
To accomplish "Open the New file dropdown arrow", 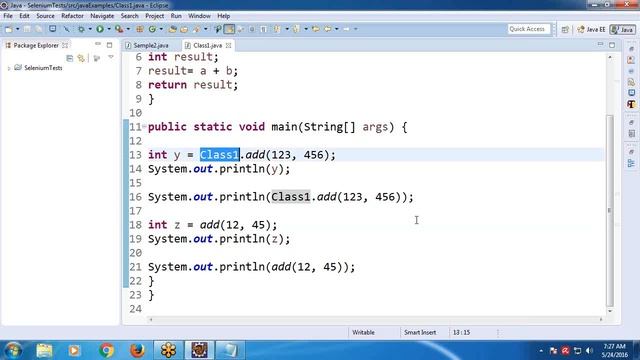I will point(18,29).
